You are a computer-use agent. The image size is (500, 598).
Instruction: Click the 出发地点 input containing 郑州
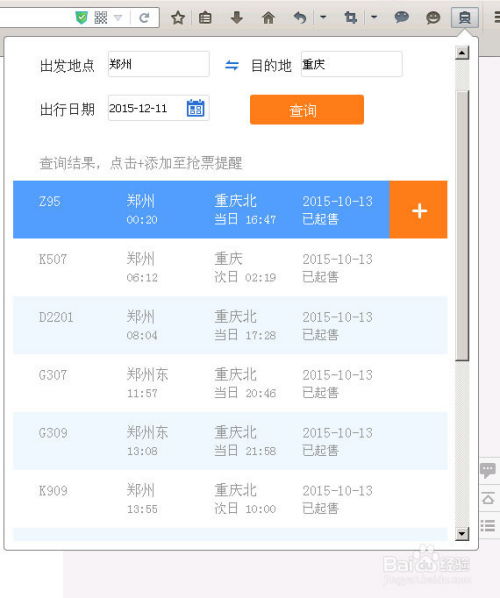(159, 64)
